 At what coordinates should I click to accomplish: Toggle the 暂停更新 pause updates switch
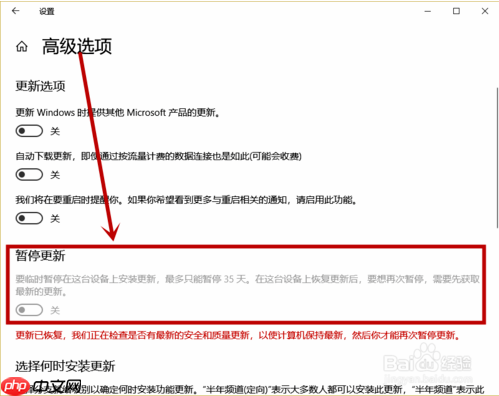pyautogui.click(x=29, y=310)
